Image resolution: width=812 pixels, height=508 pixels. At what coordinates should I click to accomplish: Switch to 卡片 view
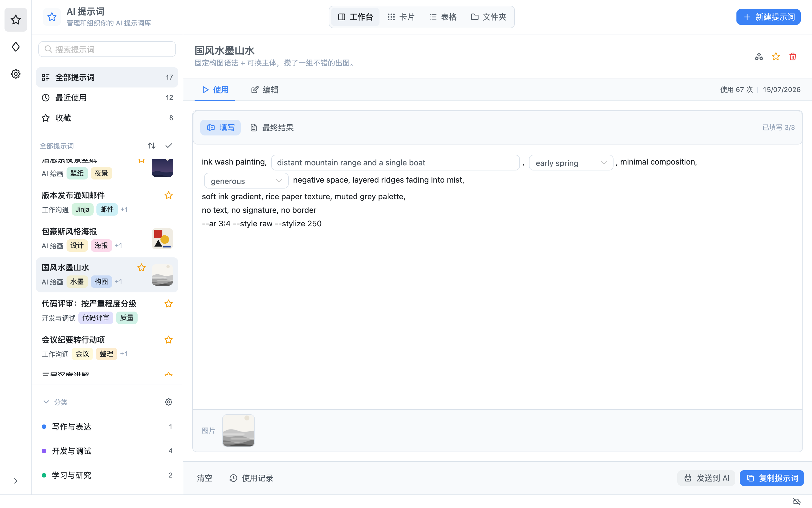401,17
